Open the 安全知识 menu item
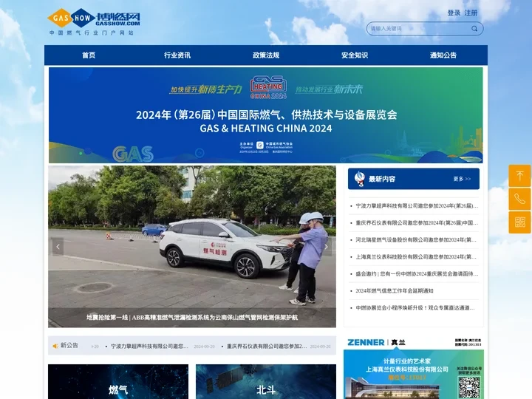The height and width of the screenshot is (399, 532). [x=354, y=55]
